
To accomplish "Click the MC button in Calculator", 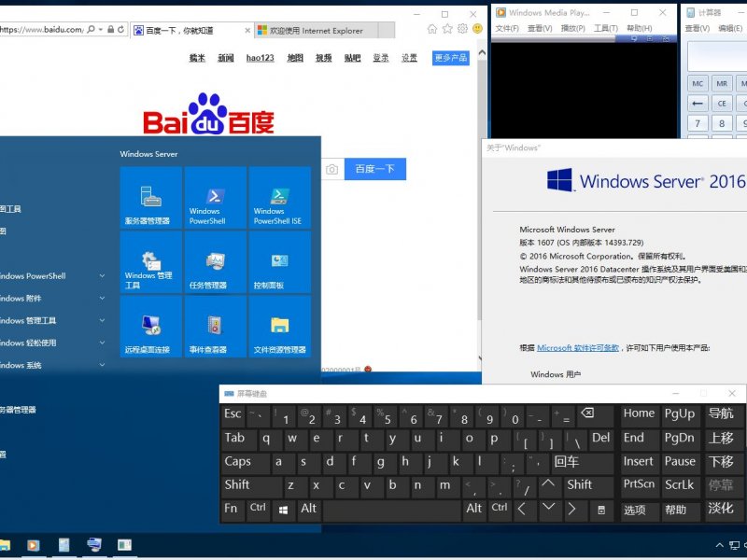I will (x=698, y=84).
